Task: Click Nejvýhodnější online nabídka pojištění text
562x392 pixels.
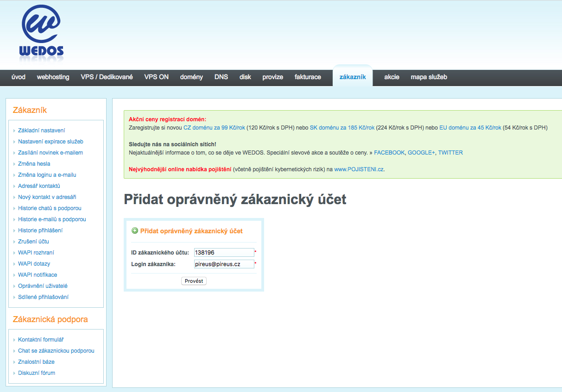Action: coord(180,169)
